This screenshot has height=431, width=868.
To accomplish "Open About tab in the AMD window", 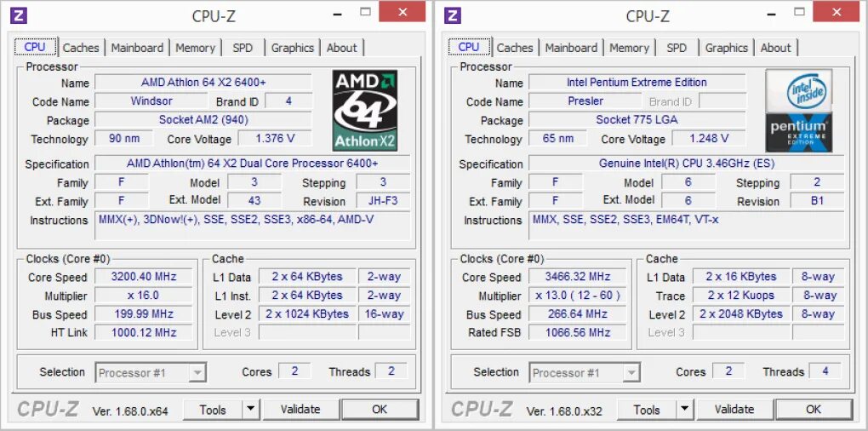I will coord(341,49).
